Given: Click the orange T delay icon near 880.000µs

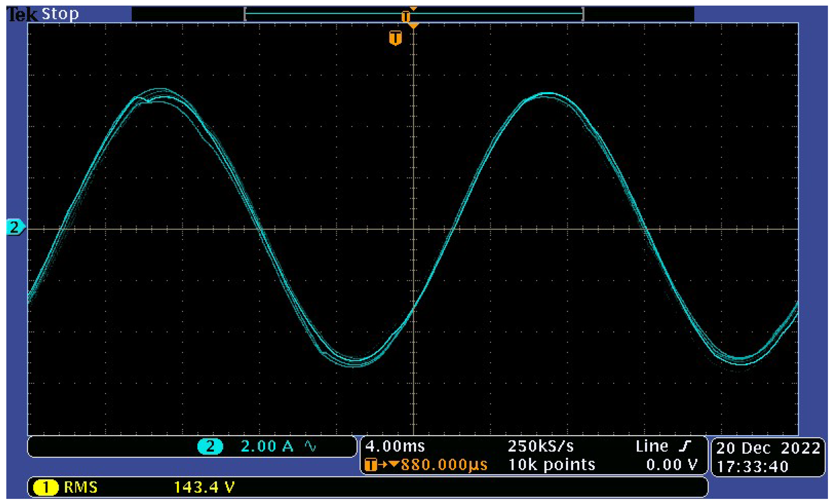Looking at the screenshot, I should [371, 465].
